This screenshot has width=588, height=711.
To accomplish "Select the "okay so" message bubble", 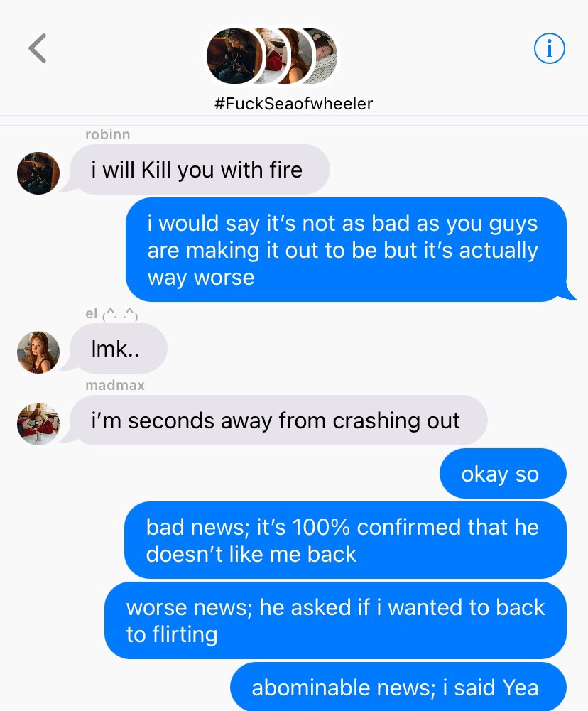I will (x=503, y=474).
